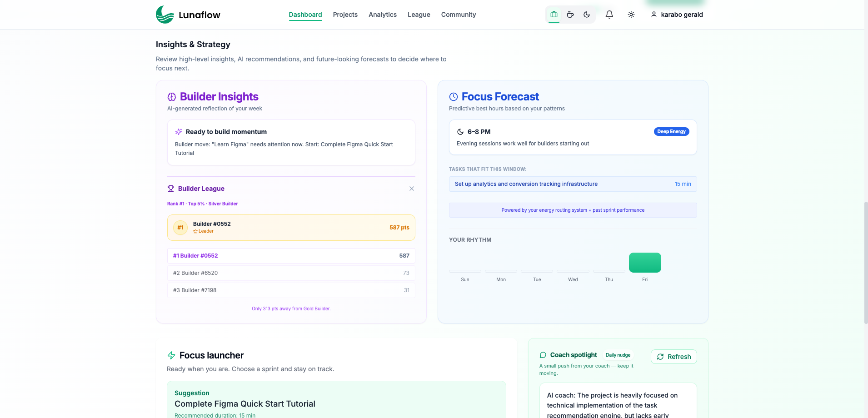This screenshot has height=418, width=868.
Task: Click Refresh in Coach spotlight
Action: point(674,357)
